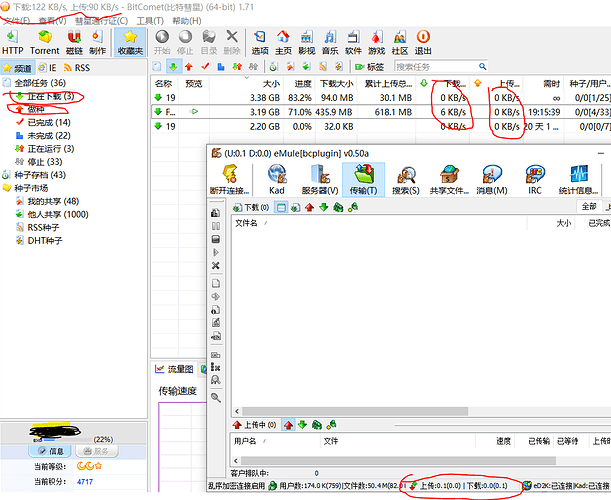The image size is (611, 500).
Task: Open the 影视 movies icon
Action: point(307,42)
